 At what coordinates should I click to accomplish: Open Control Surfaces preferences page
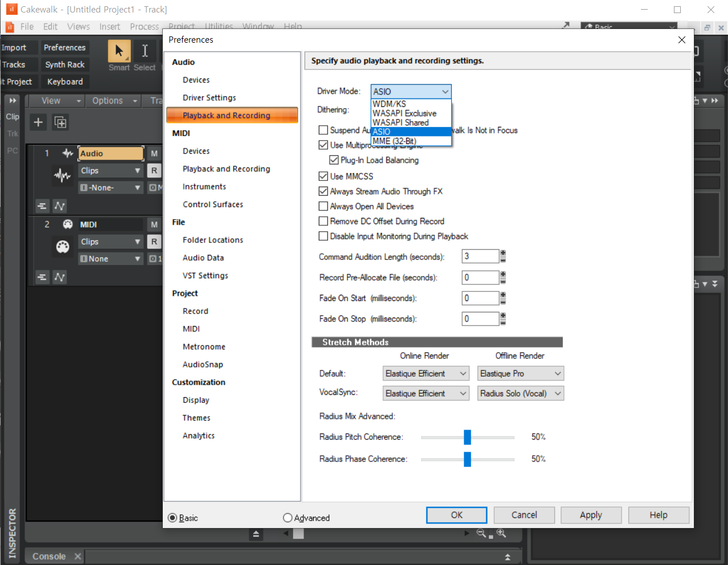pyautogui.click(x=213, y=204)
